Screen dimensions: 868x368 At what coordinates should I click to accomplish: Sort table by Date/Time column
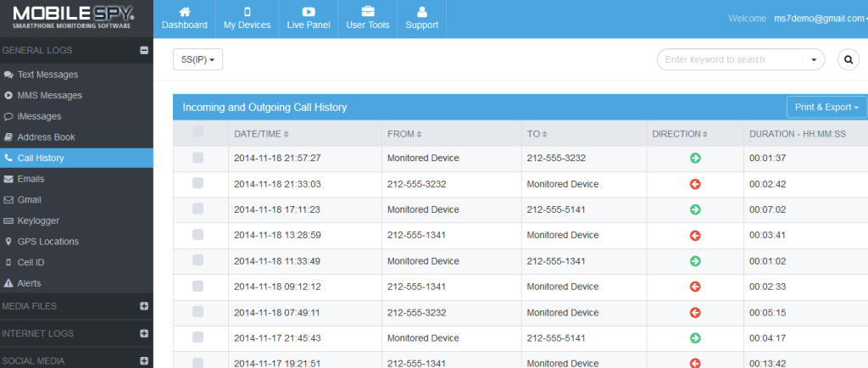(261, 134)
